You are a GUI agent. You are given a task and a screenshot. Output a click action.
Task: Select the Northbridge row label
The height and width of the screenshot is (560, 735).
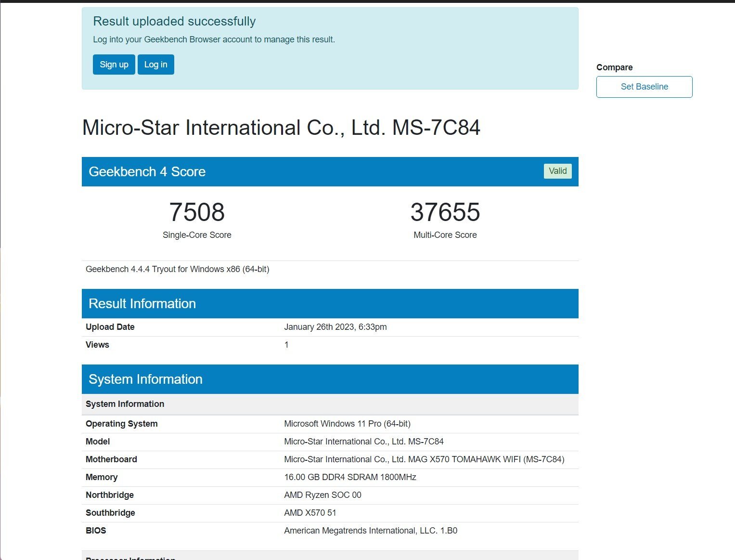tap(110, 495)
